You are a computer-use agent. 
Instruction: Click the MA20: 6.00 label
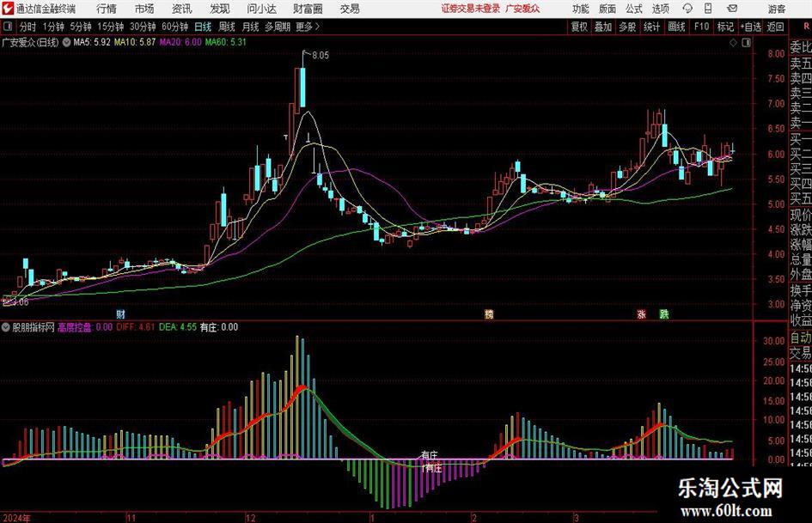click(x=180, y=42)
